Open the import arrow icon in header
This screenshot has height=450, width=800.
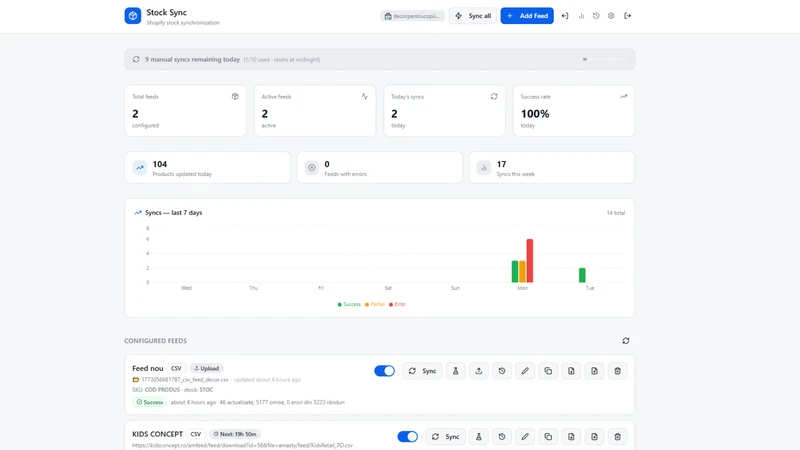[565, 16]
